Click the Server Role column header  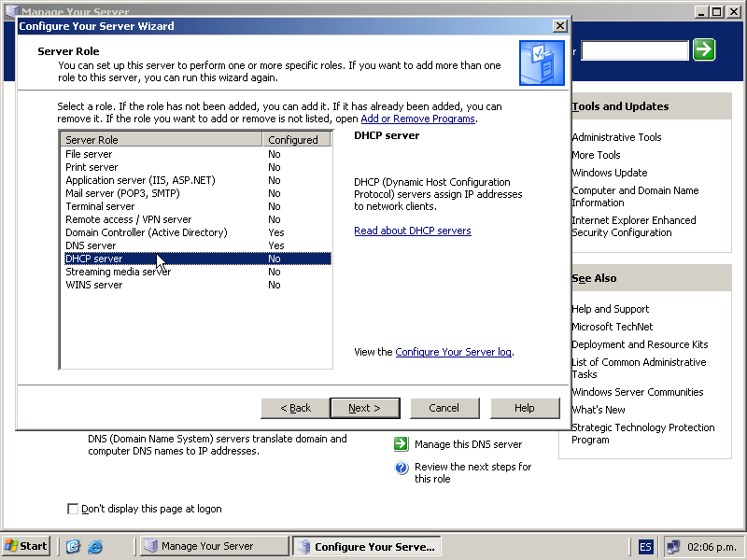161,140
